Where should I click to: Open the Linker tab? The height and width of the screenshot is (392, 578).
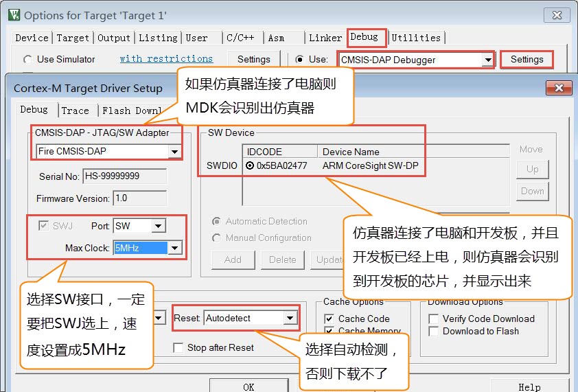pos(325,38)
